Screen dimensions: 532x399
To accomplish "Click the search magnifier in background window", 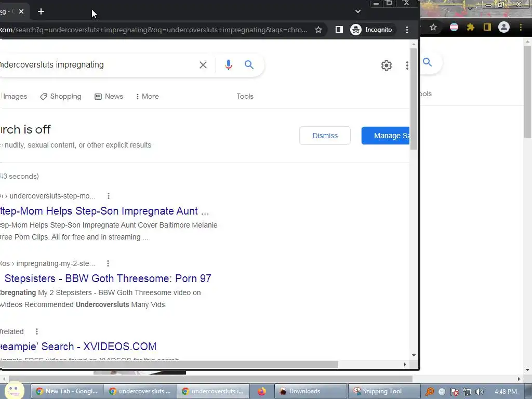I will coord(428,62).
